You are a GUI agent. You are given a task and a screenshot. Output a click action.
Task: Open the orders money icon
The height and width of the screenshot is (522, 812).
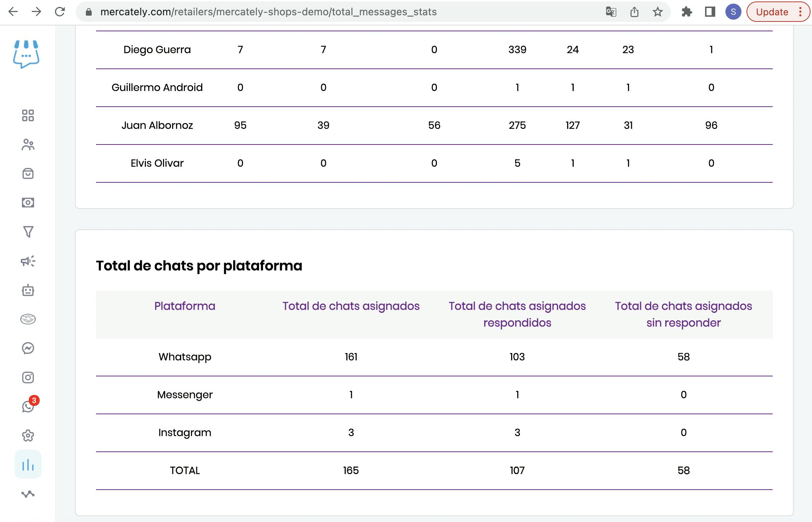point(28,203)
